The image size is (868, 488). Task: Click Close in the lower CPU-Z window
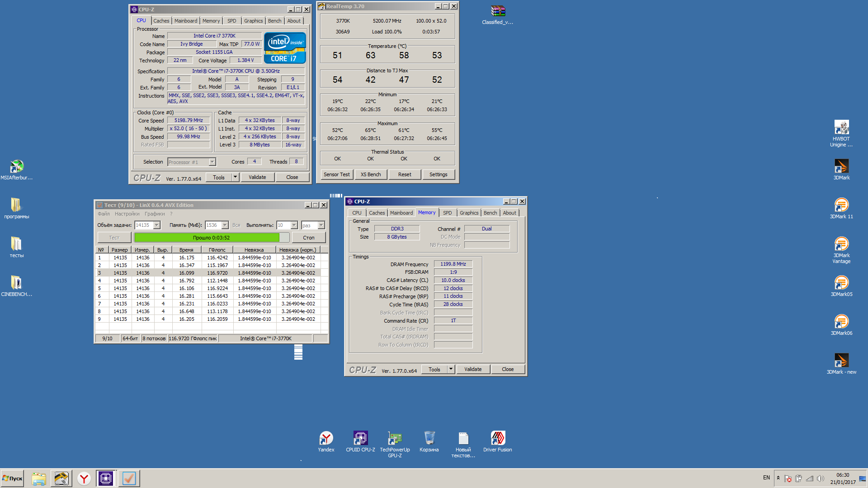(x=508, y=369)
